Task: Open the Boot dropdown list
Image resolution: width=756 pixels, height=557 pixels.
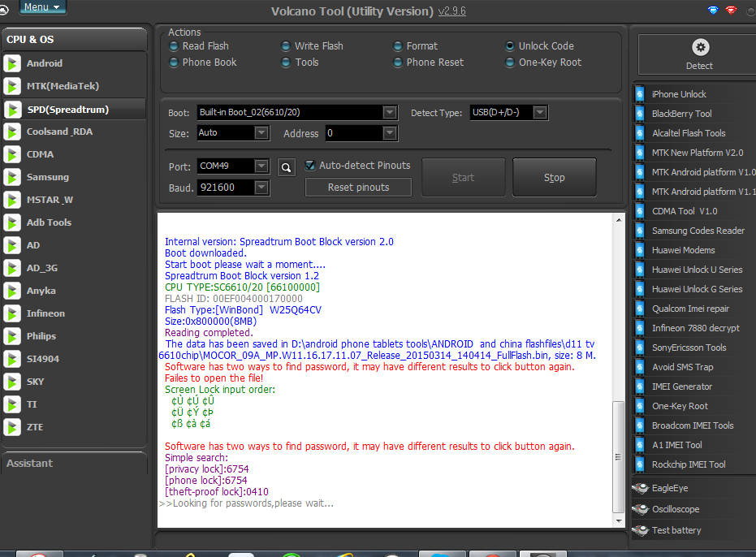Action: pyautogui.click(x=390, y=112)
